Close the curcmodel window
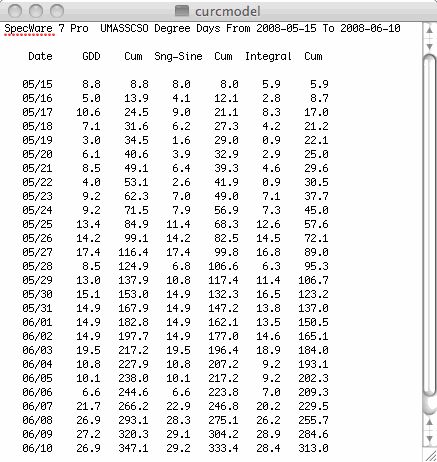The image size is (437, 462). (15, 11)
